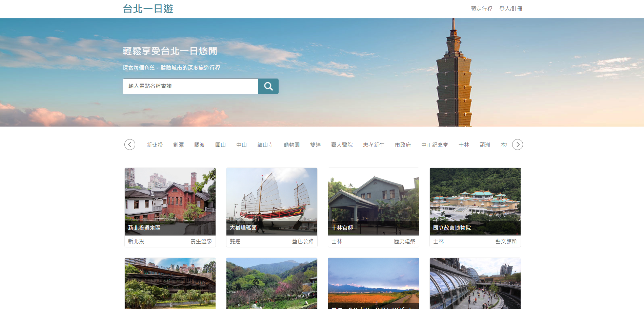Click 雙連 under the 大稻埕碼頭 card

click(235, 241)
